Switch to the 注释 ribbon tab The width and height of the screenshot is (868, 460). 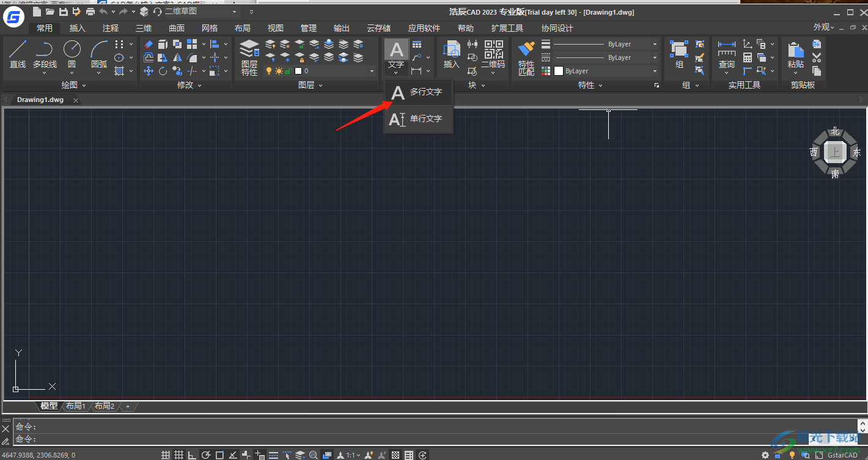coord(111,28)
